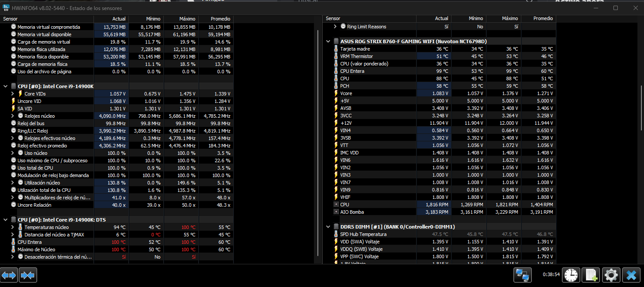Click the collapse panels inward-arrows icon

[28, 275]
